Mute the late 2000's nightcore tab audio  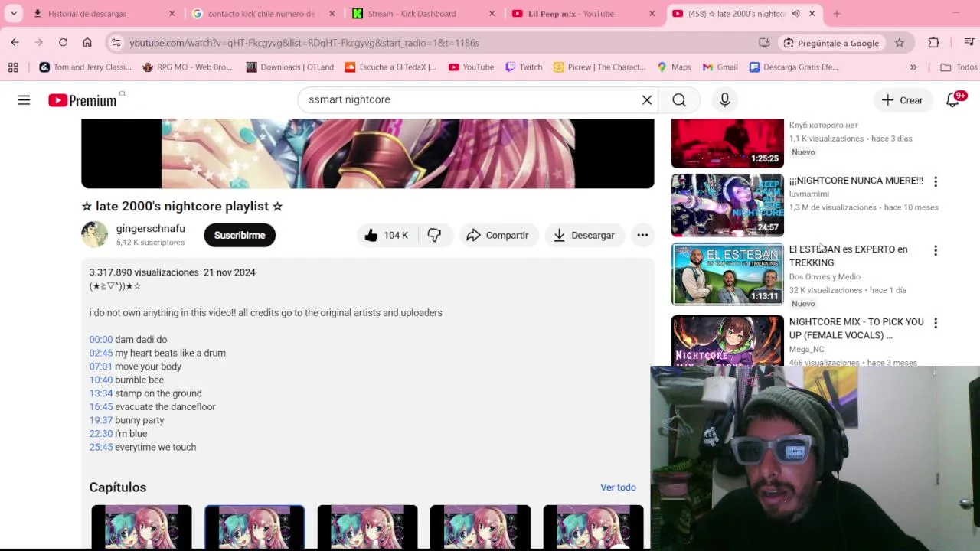point(795,14)
